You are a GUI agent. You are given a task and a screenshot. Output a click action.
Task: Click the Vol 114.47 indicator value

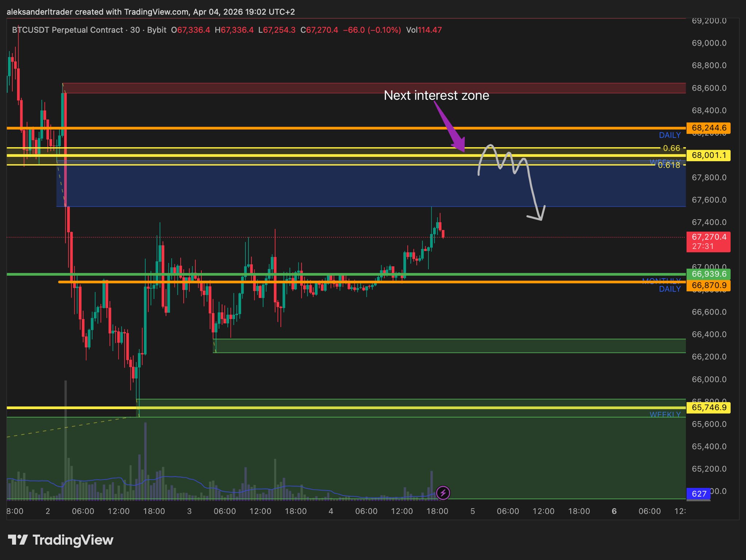[424, 30]
